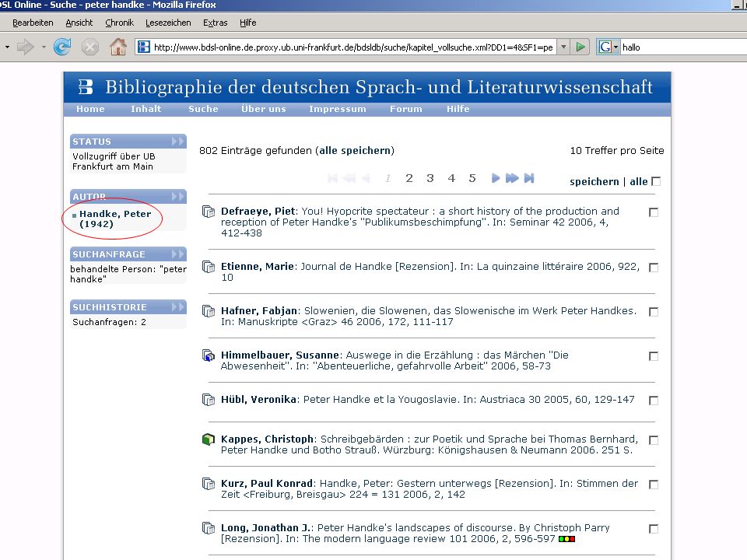
Task: Click 'alle speichern' link
Action: 355,150
